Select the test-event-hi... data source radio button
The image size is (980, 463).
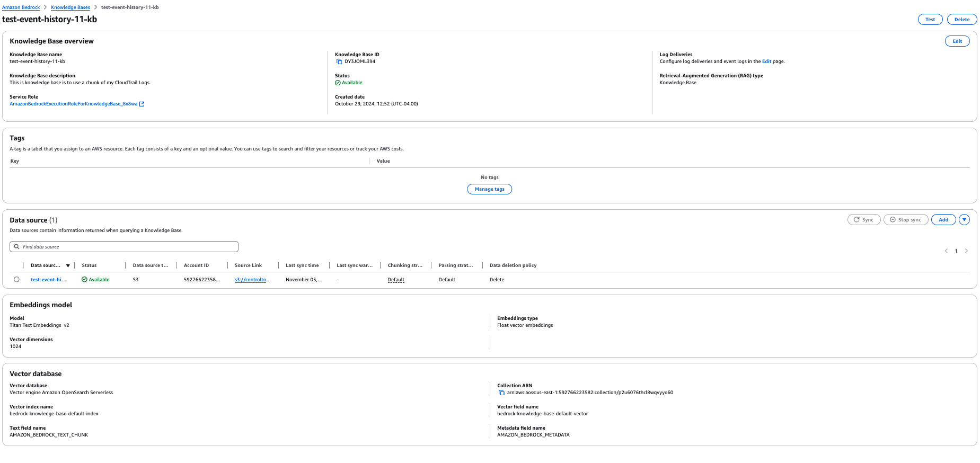[x=16, y=279]
